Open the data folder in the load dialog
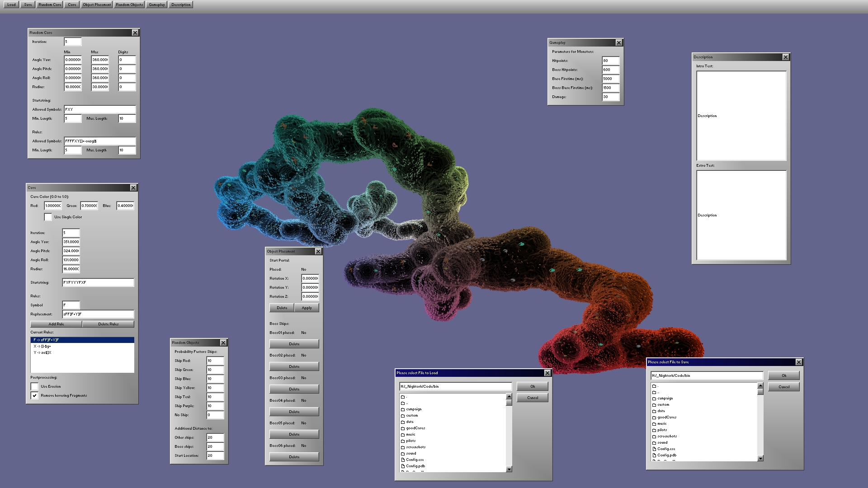 pos(410,422)
